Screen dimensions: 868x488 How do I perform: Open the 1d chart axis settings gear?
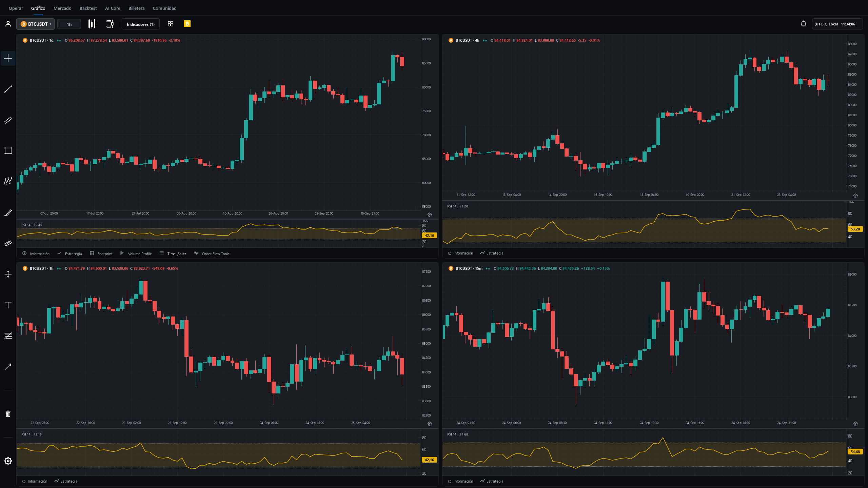click(430, 215)
